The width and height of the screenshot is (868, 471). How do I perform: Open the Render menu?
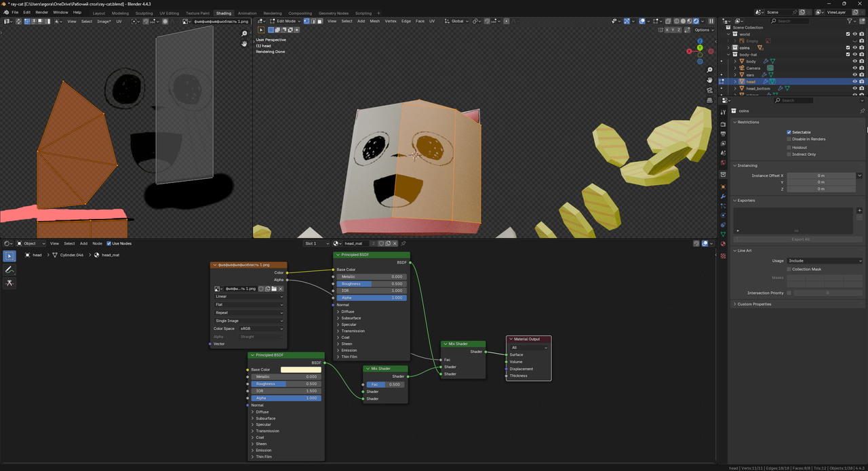pyautogui.click(x=41, y=12)
